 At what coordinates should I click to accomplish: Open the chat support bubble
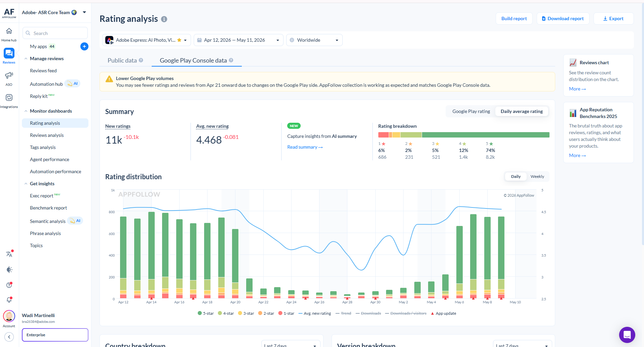(x=627, y=335)
